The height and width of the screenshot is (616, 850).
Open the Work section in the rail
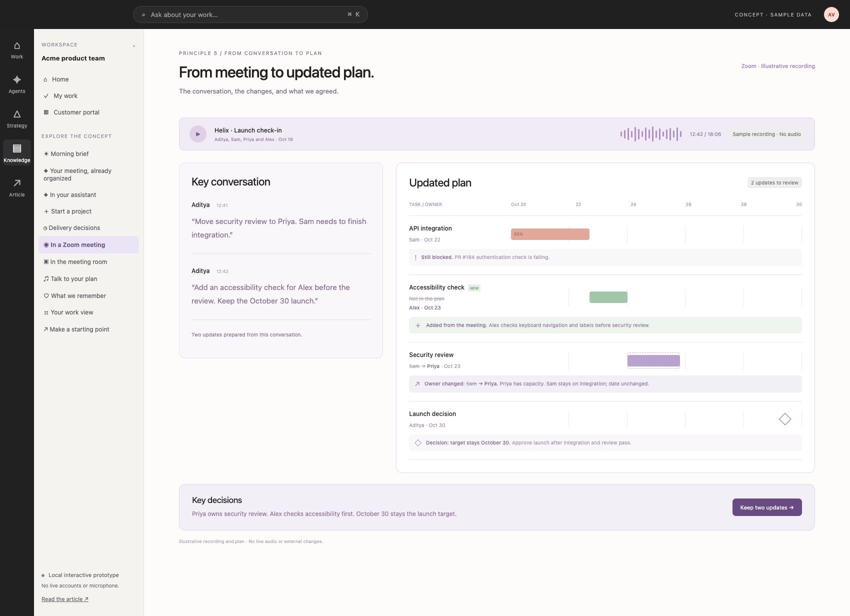pyautogui.click(x=17, y=50)
